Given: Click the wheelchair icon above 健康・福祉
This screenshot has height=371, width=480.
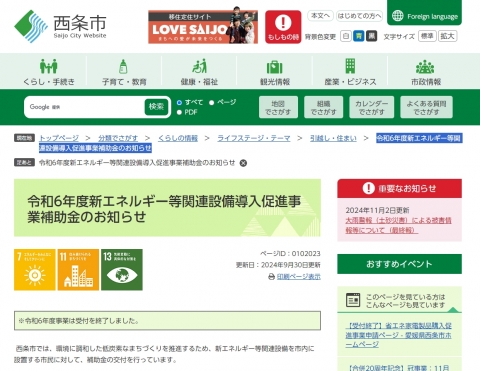Looking at the screenshot, I should point(199,66).
